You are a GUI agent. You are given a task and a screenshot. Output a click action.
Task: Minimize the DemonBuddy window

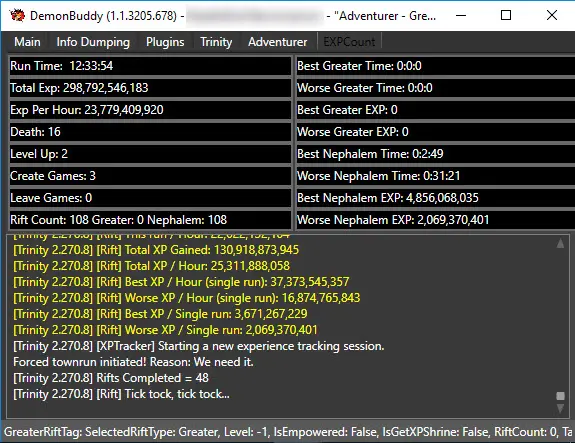461,15
